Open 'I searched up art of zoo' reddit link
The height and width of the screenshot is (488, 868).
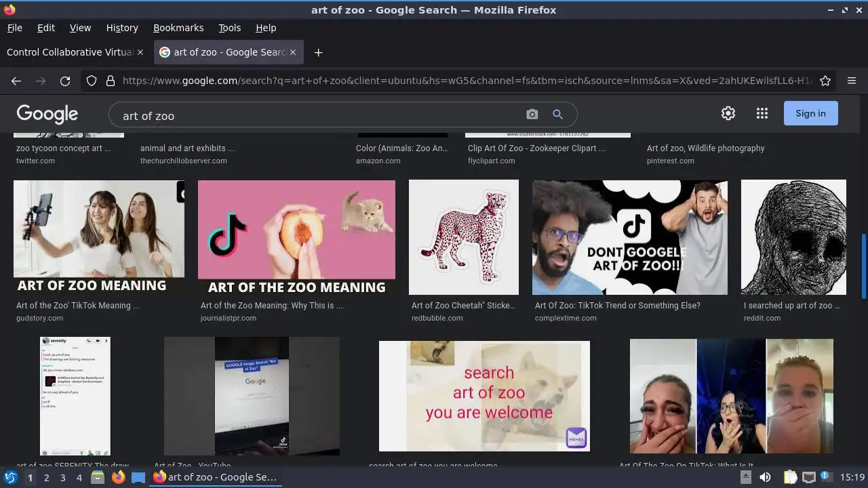pos(792,306)
